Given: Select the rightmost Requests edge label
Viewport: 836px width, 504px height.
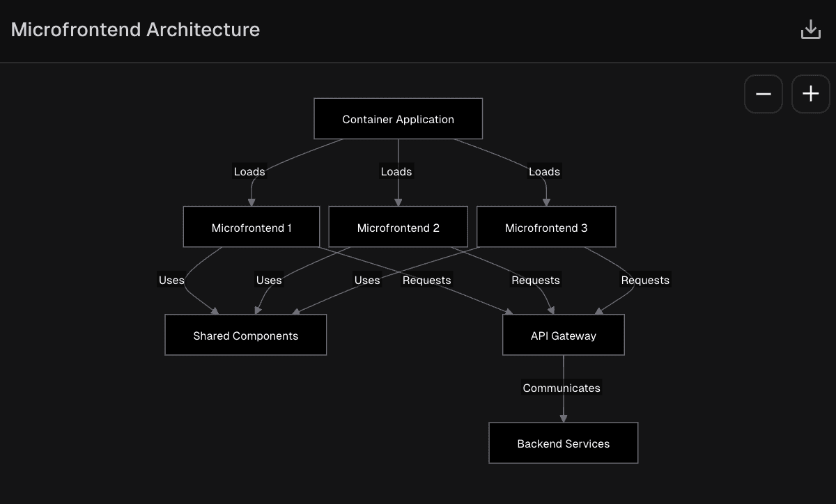Looking at the screenshot, I should pos(645,280).
